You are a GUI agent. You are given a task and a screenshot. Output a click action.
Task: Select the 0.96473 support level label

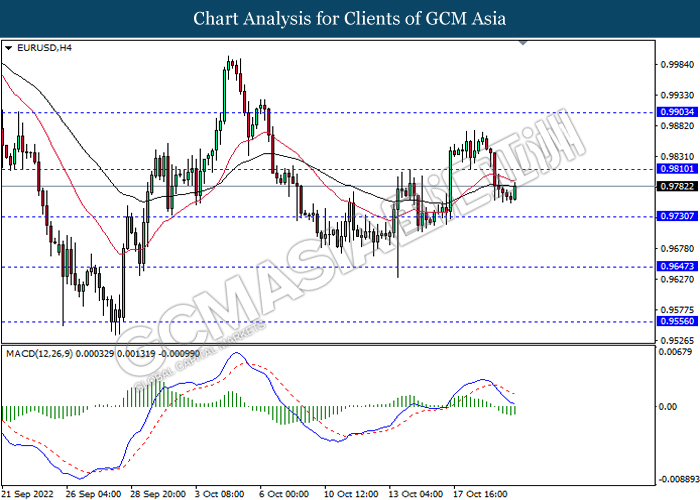coord(677,267)
